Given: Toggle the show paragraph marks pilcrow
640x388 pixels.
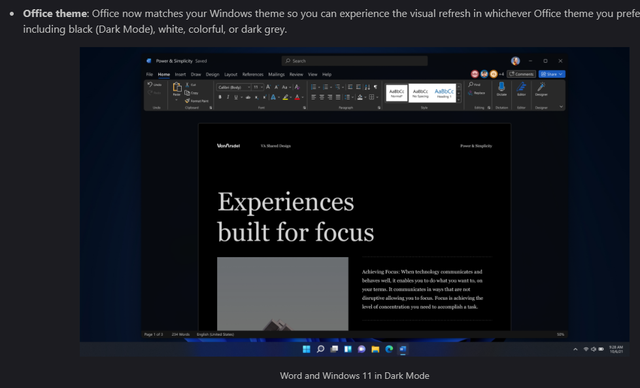Looking at the screenshot, I should (x=376, y=87).
